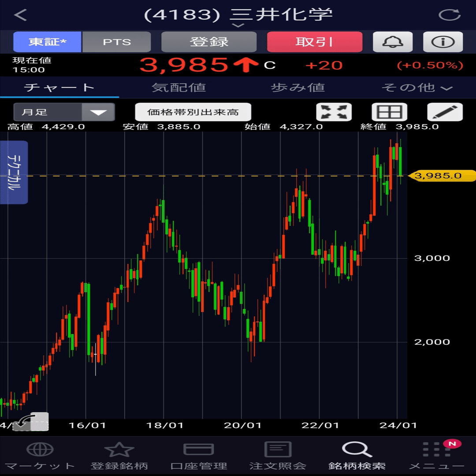The height and width of the screenshot is (476, 476).
Task: Expand テクニカル side panel
Action: [x=14, y=172]
